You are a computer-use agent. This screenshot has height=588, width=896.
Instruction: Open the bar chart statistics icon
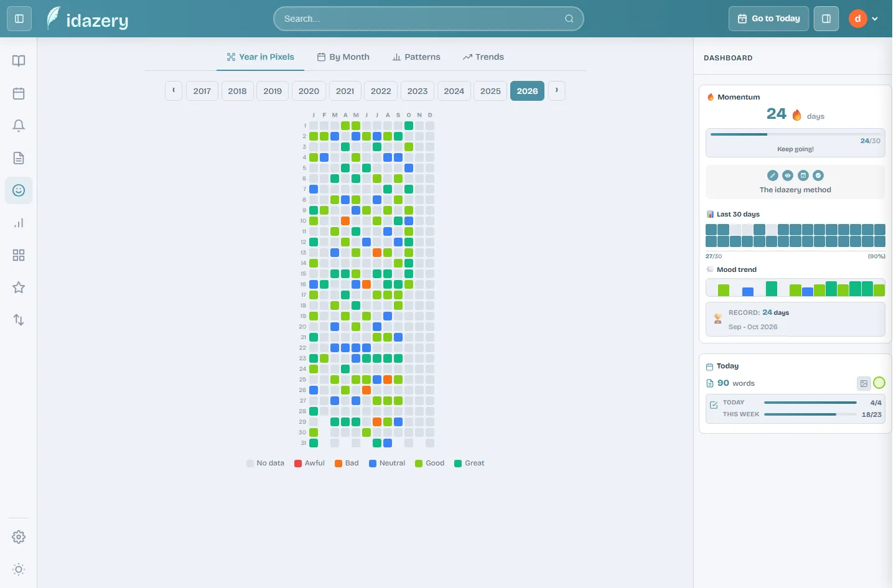(19, 223)
